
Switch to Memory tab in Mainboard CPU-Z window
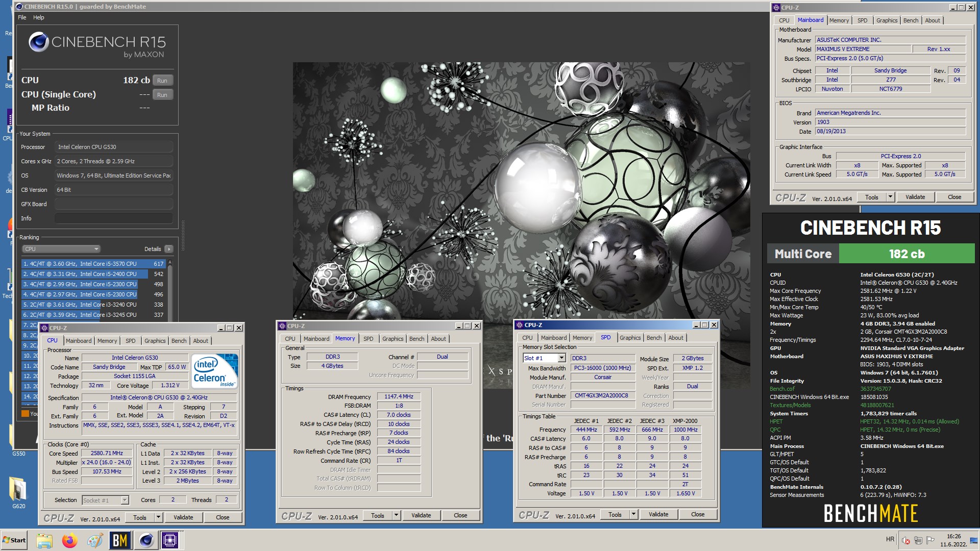pos(839,20)
